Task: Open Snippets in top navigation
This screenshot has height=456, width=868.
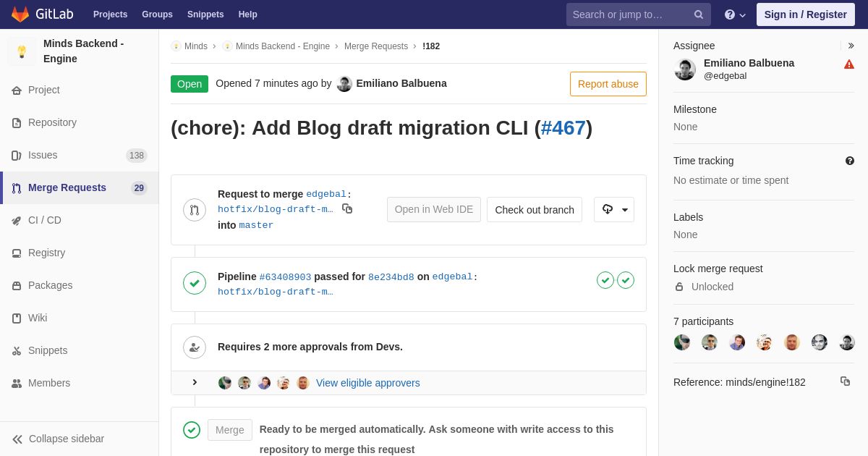Action: point(205,14)
